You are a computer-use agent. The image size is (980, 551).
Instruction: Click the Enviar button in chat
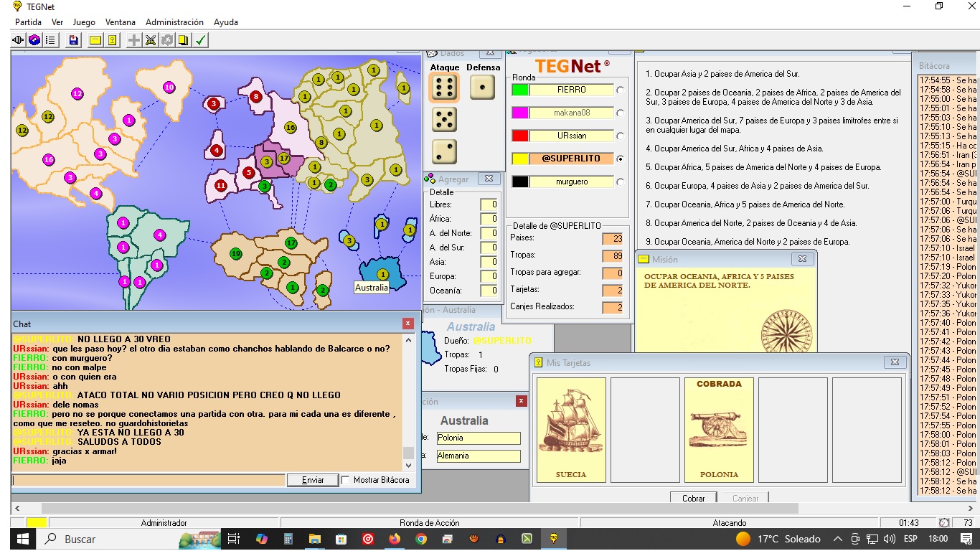313,480
